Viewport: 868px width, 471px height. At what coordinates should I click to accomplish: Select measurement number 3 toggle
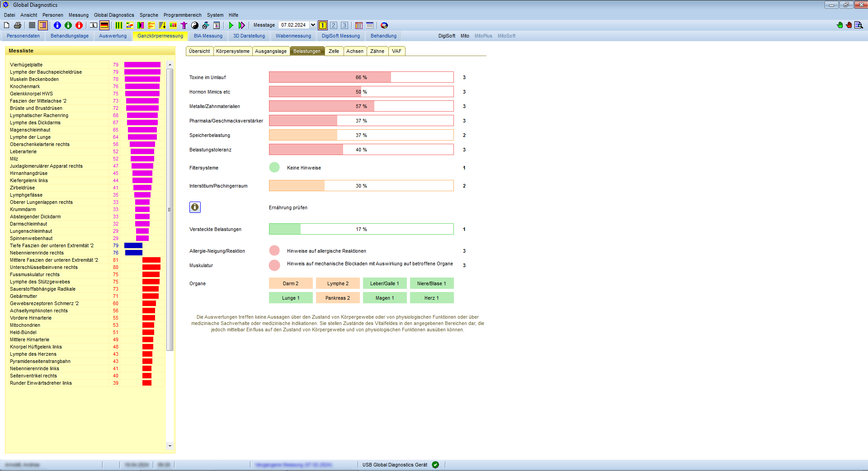pyautogui.click(x=344, y=25)
